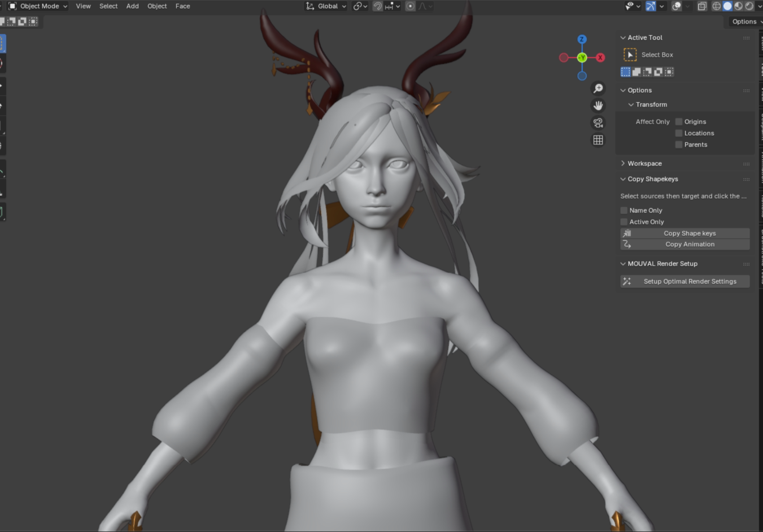Select Set new selection mode in Active Tool panel

pos(625,72)
